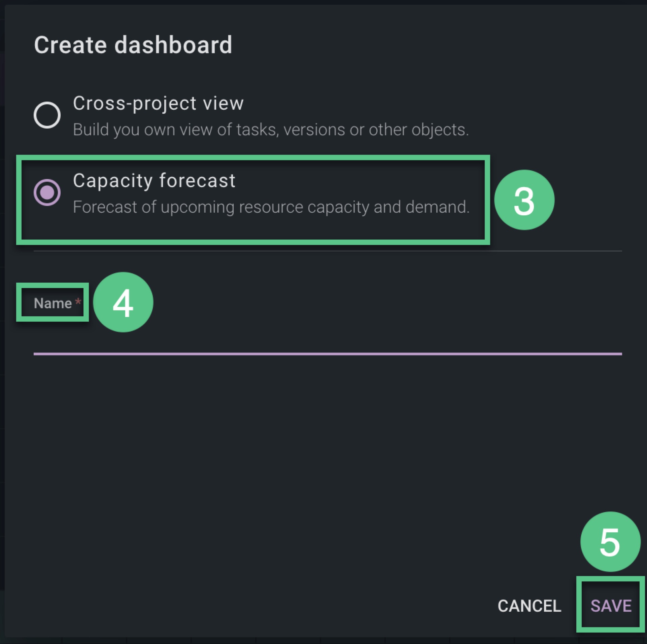Select the Capacity forecast radio button

pos(47,192)
